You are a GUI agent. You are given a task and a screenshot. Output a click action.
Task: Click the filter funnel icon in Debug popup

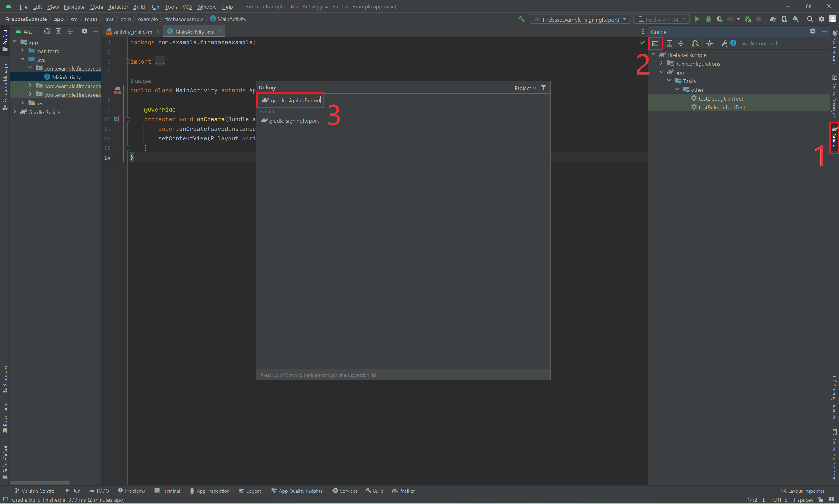[544, 88]
